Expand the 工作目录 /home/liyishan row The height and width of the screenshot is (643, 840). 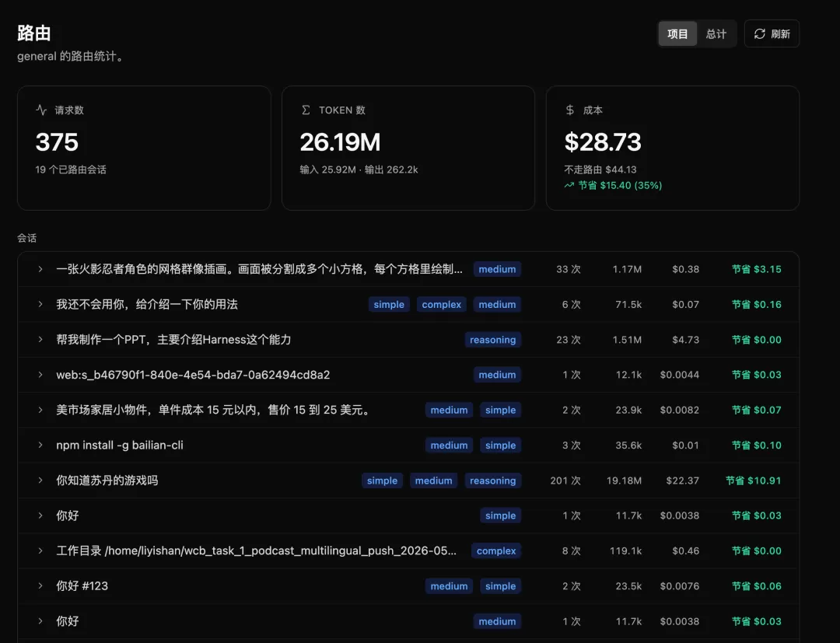pos(40,550)
